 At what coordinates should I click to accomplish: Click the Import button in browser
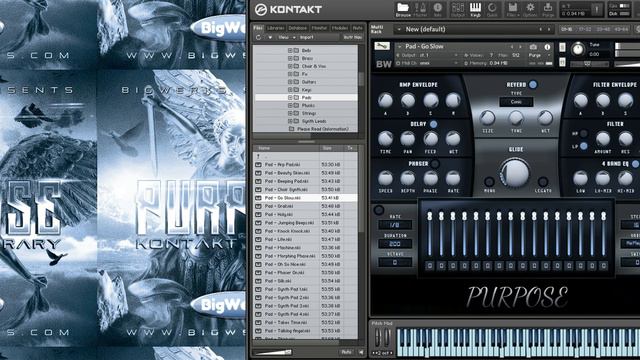point(307,37)
